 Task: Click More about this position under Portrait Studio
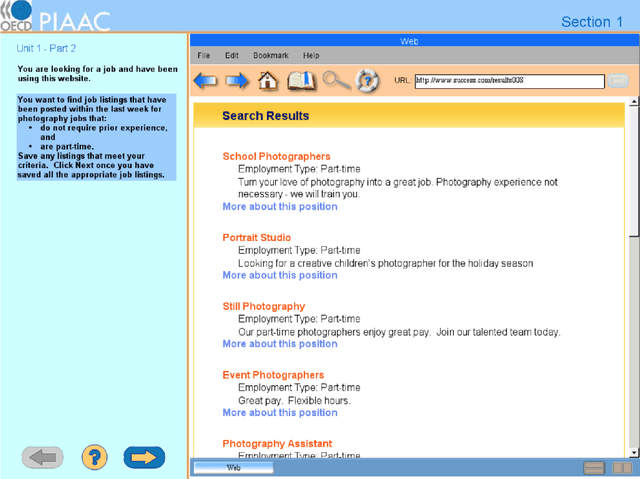tap(280, 275)
